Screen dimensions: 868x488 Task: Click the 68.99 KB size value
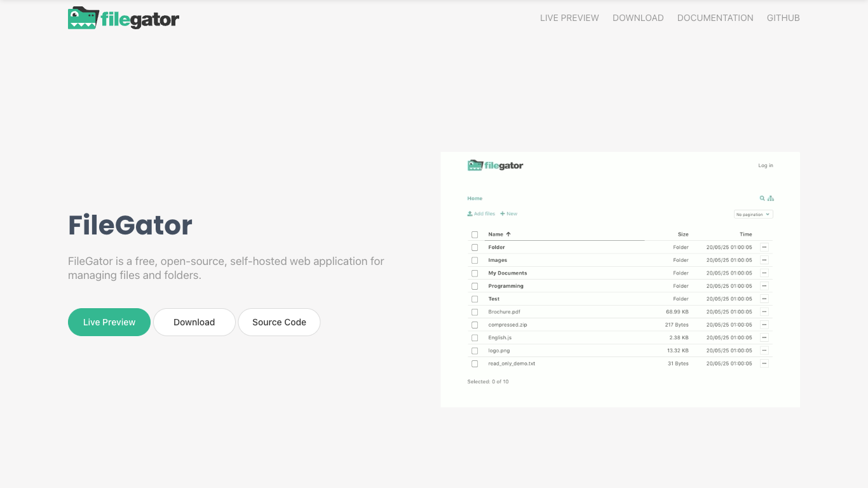coord(677,312)
